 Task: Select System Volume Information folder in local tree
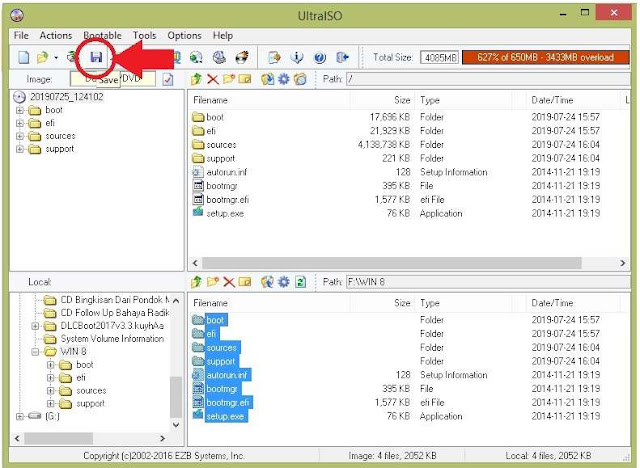click(112, 339)
